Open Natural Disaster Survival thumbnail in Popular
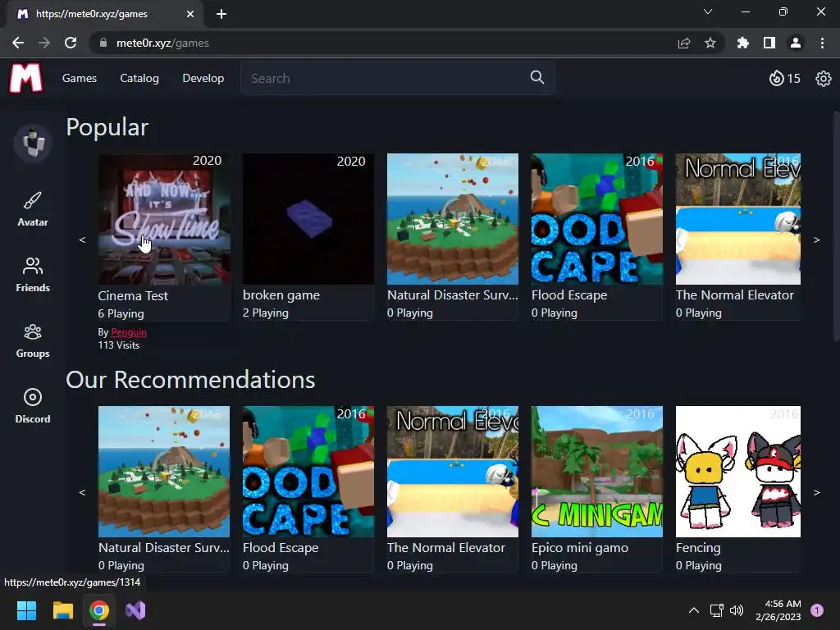 (453, 219)
